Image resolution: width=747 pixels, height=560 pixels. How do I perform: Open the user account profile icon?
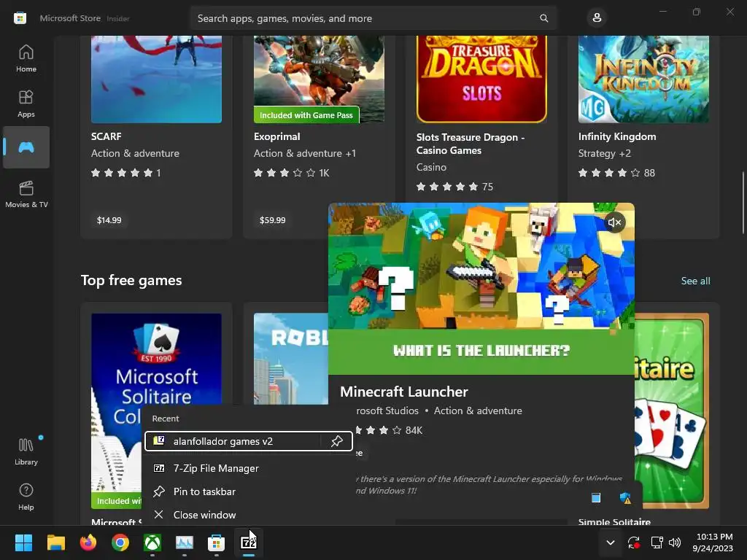[x=597, y=18]
